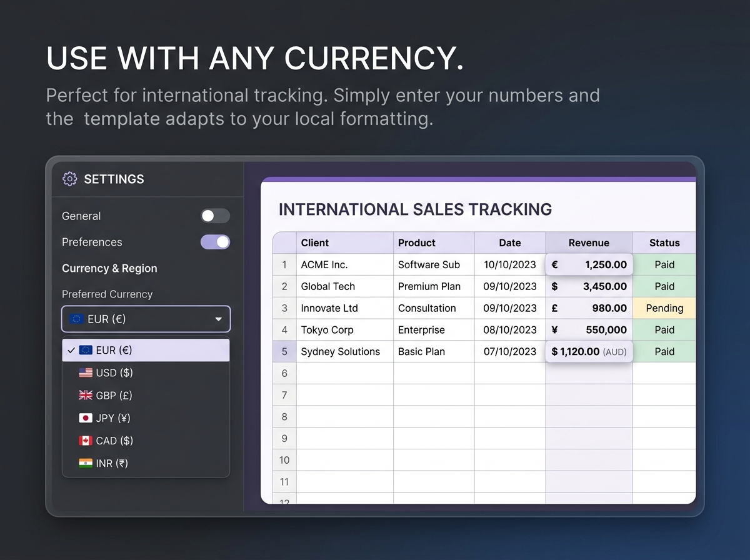
Task: Select USD ($) from currency list
Action: coord(114,372)
